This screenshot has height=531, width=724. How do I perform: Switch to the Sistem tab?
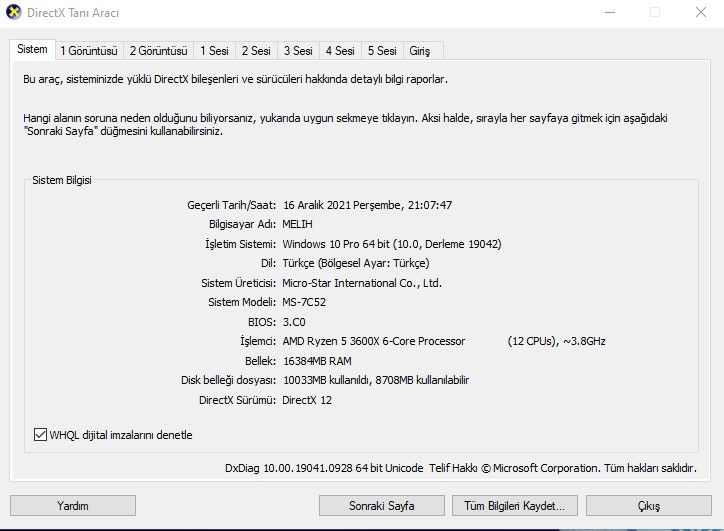coord(32,49)
